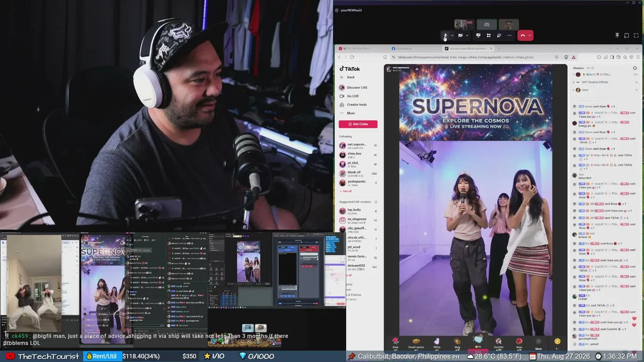Screen dimensions: 644x362
Task: Open the Brave Shields lion icon
Action: tap(566, 57)
